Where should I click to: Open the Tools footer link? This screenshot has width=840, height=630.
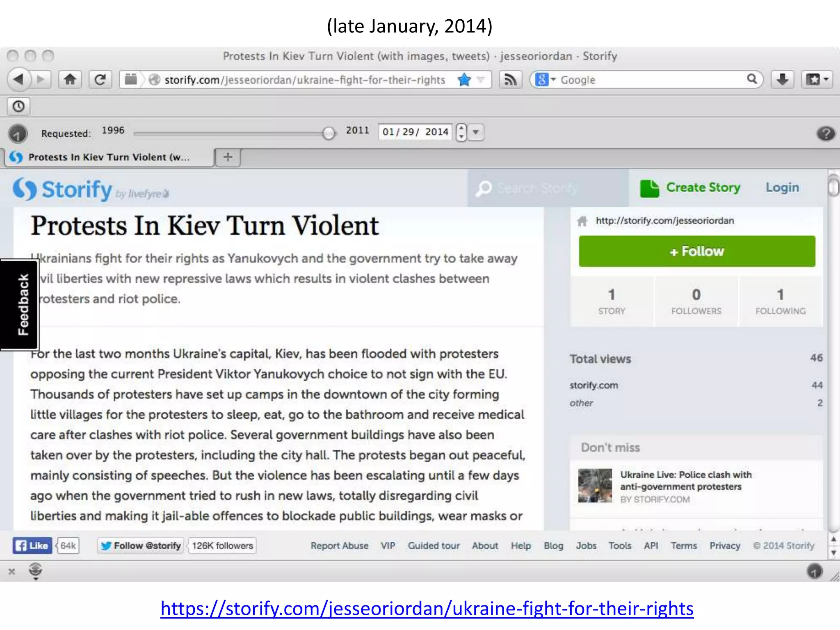[620, 546]
